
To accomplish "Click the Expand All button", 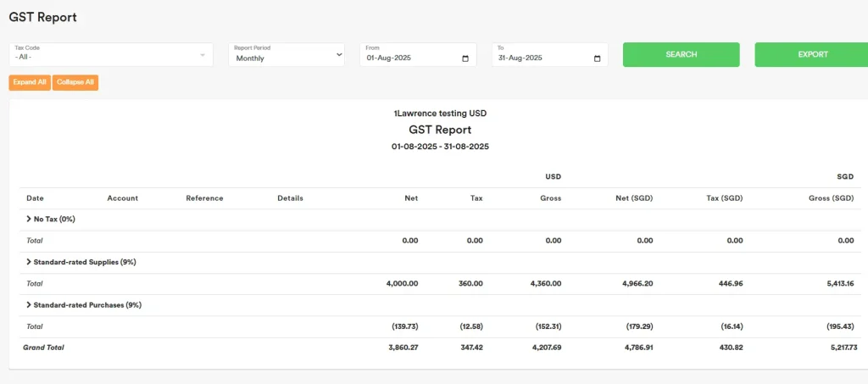I will [x=30, y=82].
